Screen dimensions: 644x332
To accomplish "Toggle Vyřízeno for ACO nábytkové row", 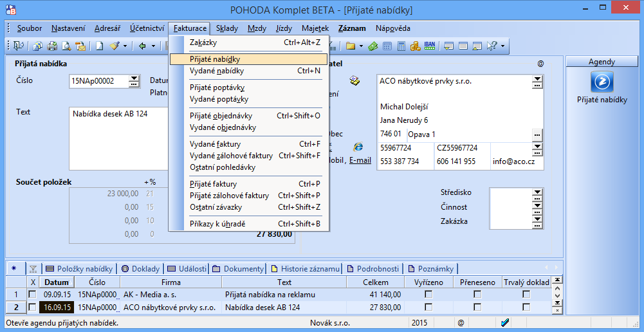I will click(428, 307).
